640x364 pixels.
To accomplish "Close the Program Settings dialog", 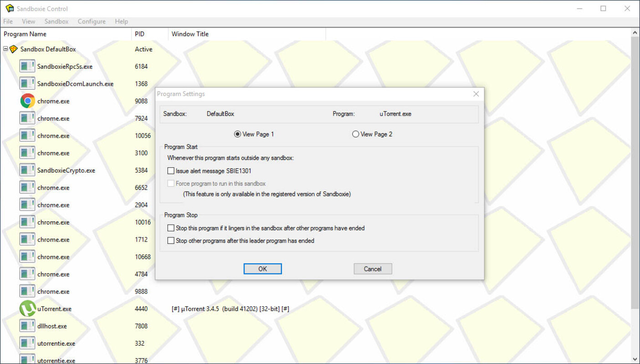I will [x=476, y=94].
